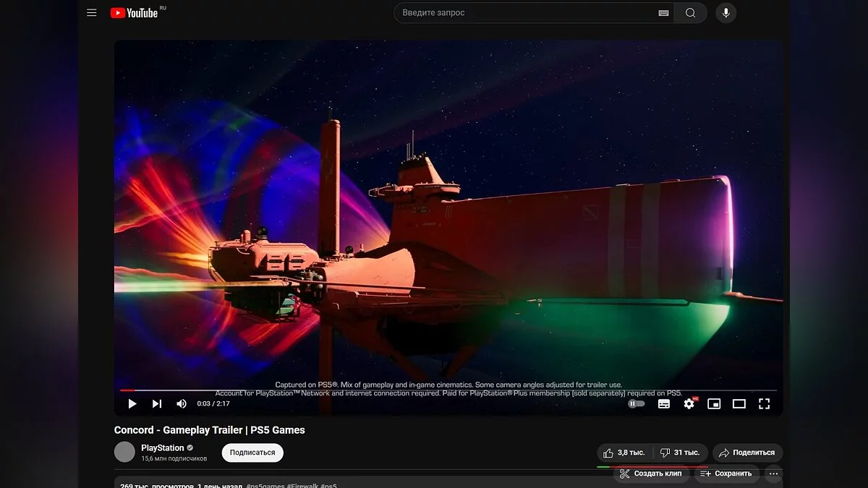
Task: Open the more actions three-dot menu
Action: pyautogui.click(x=773, y=474)
